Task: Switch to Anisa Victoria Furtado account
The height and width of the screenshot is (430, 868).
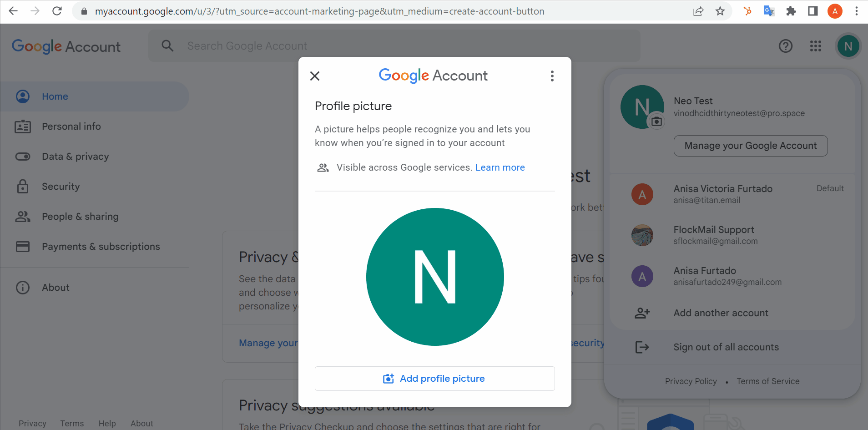Action: (732, 194)
